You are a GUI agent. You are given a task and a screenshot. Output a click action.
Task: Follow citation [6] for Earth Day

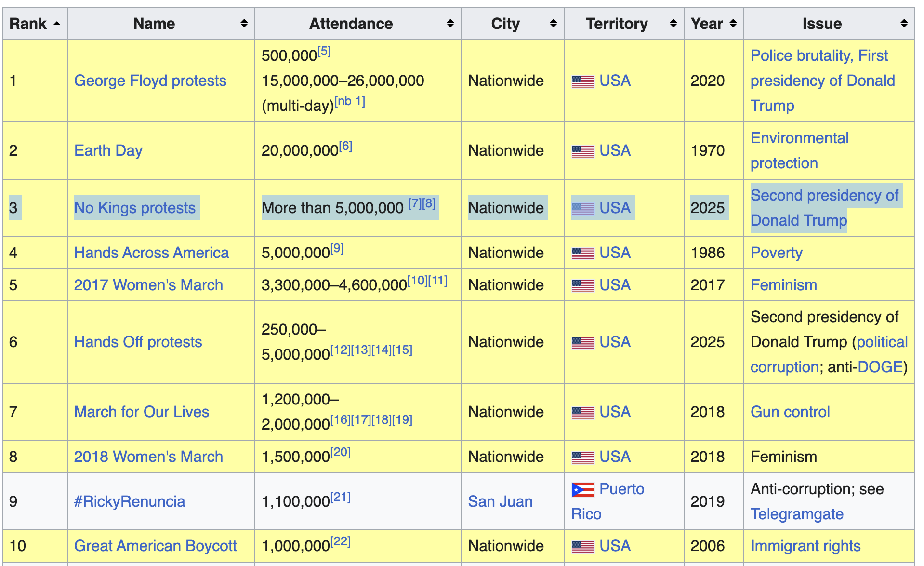pos(345,146)
